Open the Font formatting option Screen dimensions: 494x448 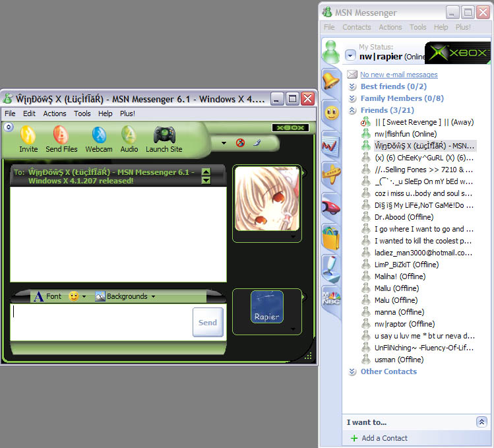tap(48, 296)
